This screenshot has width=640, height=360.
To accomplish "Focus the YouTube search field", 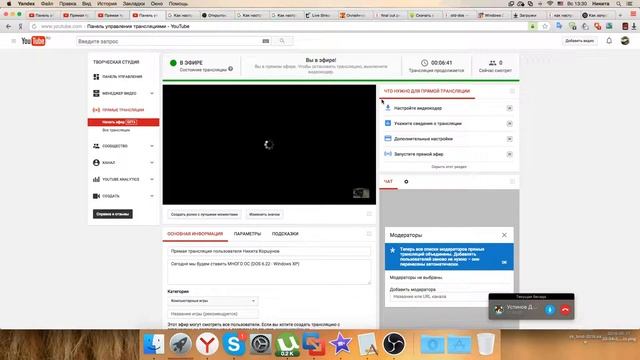I will tap(168, 41).
